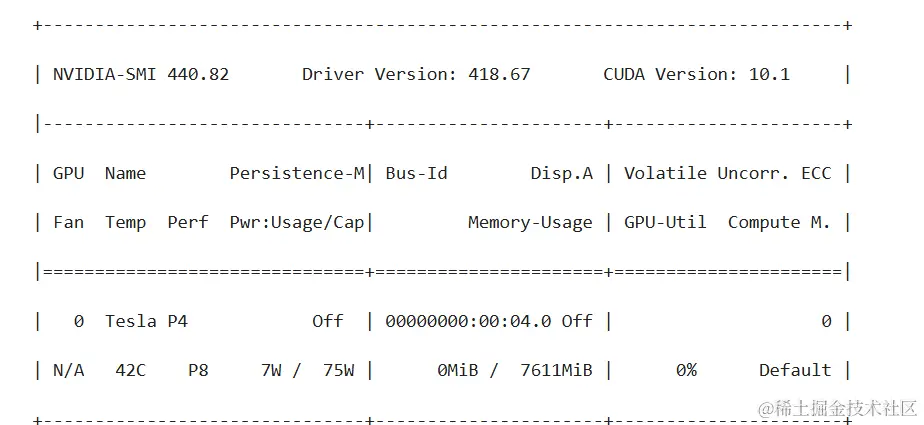The height and width of the screenshot is (425, 924).
Task: Click the bus id 00000000:00:04.0
Action: click(x=468, y=321)
